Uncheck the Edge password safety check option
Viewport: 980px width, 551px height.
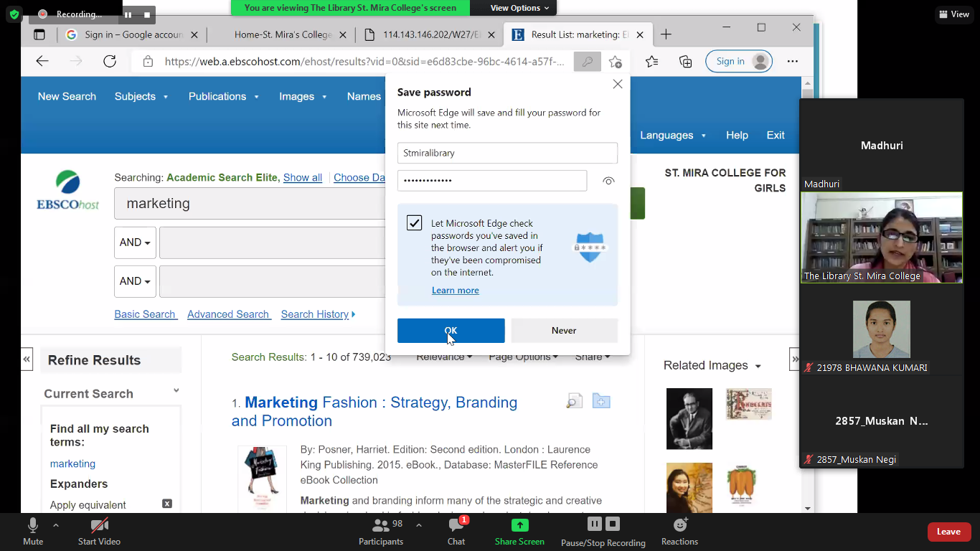(x=415, y=222)
